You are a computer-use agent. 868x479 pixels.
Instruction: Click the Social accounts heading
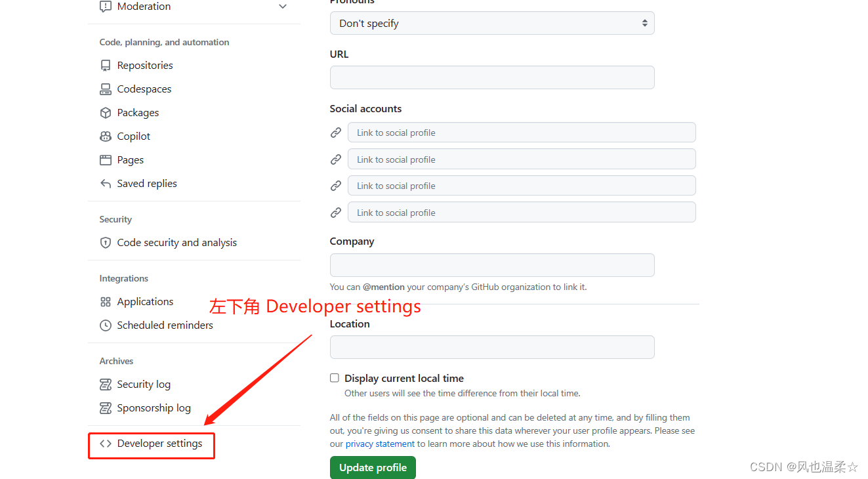coord(365,109)
